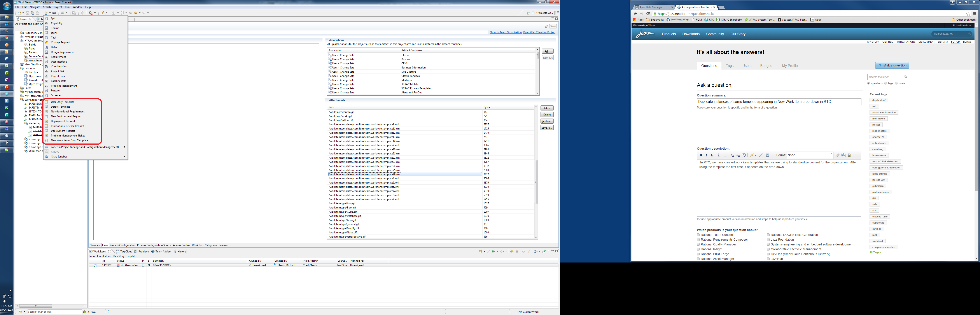This screenshot has width=980, height=315.
Task: Open the Format dropdown in the editor
Action: click(810, 155)
